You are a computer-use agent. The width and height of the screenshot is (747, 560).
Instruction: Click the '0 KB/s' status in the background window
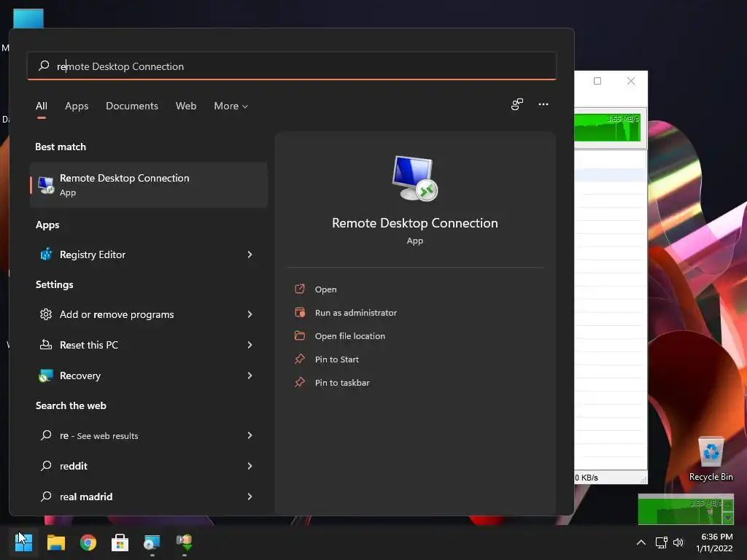click(x=587, y=477)
